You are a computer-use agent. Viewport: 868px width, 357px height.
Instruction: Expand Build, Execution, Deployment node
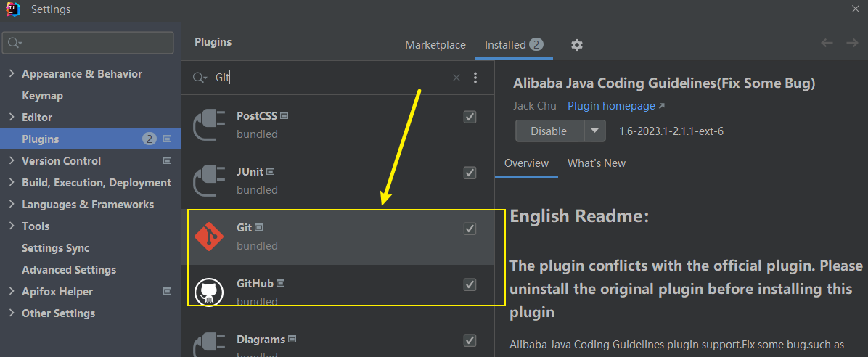coord(12,182)
